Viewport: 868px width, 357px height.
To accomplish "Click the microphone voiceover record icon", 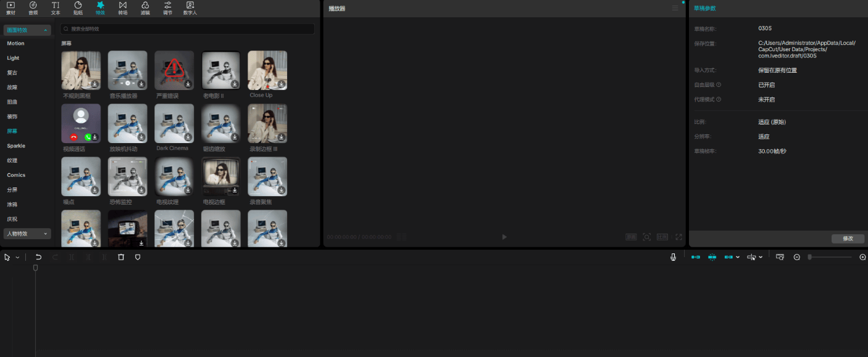I will [x=673, y=257].
